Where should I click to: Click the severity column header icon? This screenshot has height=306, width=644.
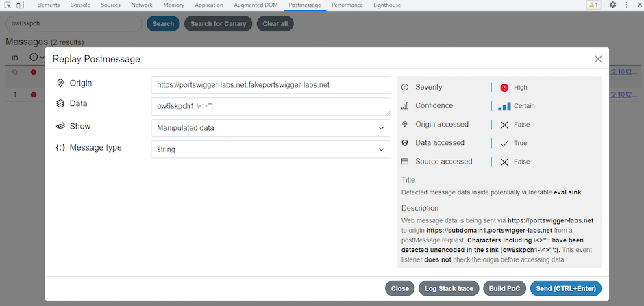click(34, 58)
